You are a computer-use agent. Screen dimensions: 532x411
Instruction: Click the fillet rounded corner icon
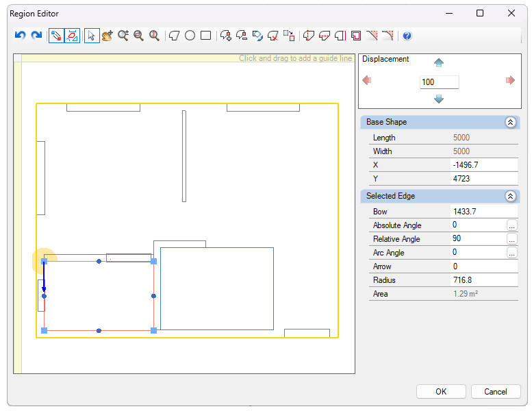(x=388, y=36)
